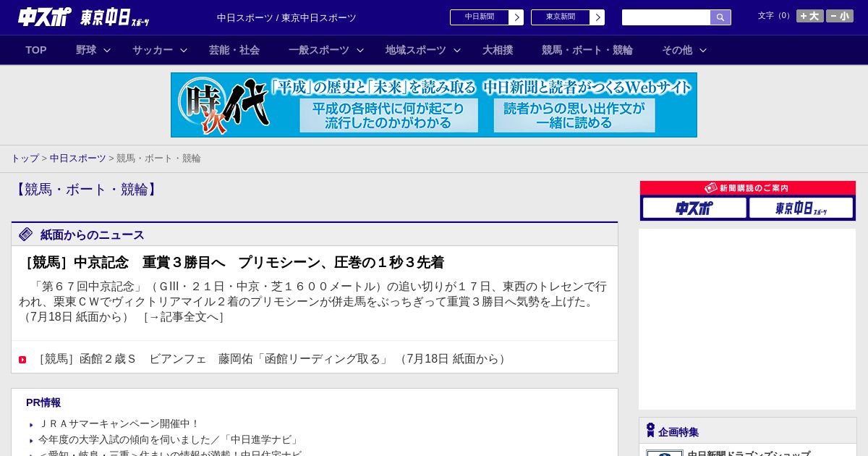Open 野球 navigation menu
Viewport: 868px width, 456px height.
tap(86, 50)
